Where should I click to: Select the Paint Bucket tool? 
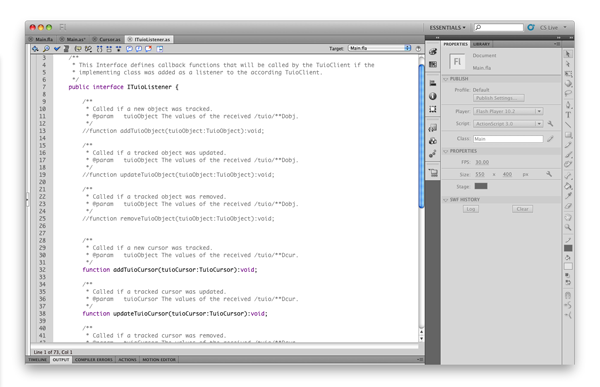click(568, 186)
